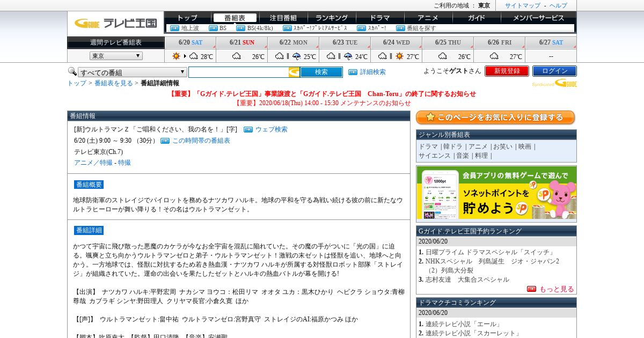Click the blue 検索 button
The image size is (644, 338).
[321, 72]
